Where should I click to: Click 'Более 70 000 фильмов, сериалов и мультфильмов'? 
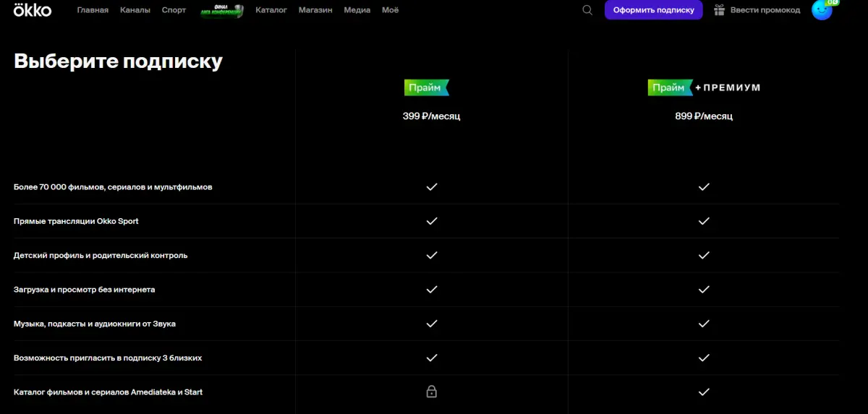113,187
